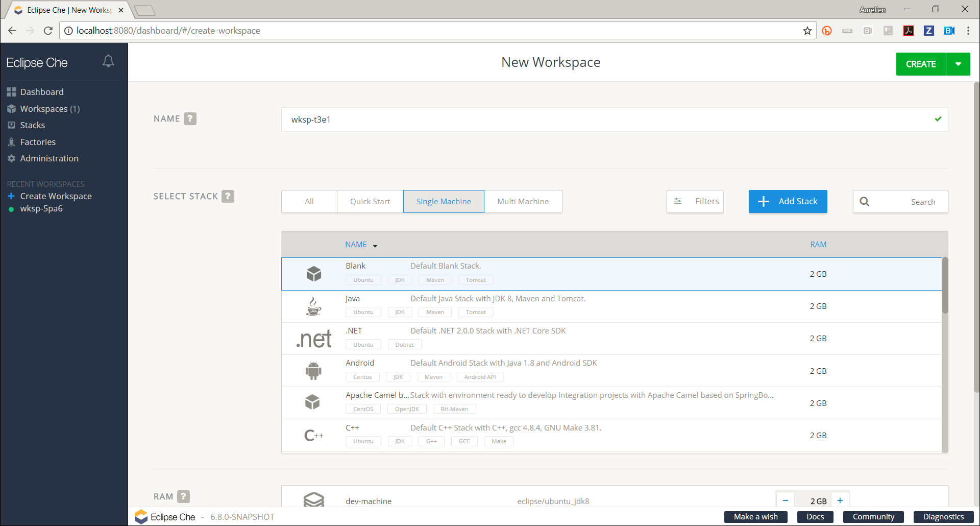Viewport: 980px width, 526px height.
Task: Click the OpenJDK tag on Apache Camel
Action: [407, 409]
